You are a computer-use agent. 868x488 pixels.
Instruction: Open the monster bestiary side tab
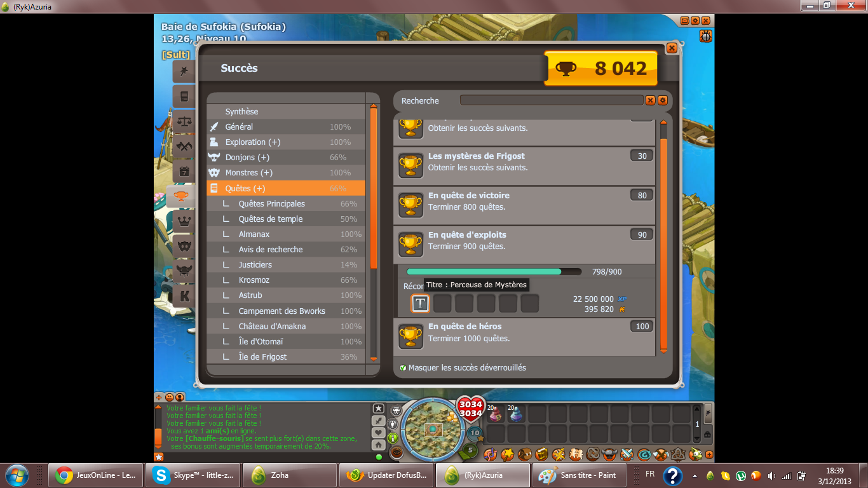click(184, 246)
